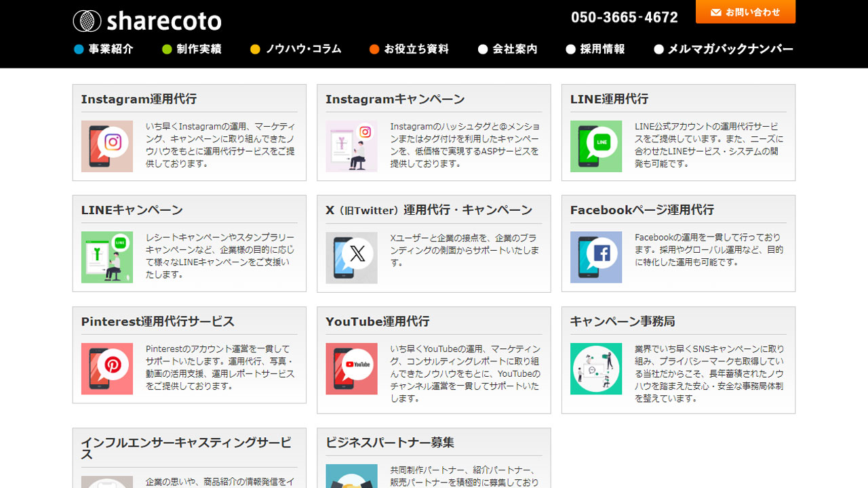The width and height of the screenshot is (868, 488).
Task: Click the LINE運用代行 heading
Action: 609,99
